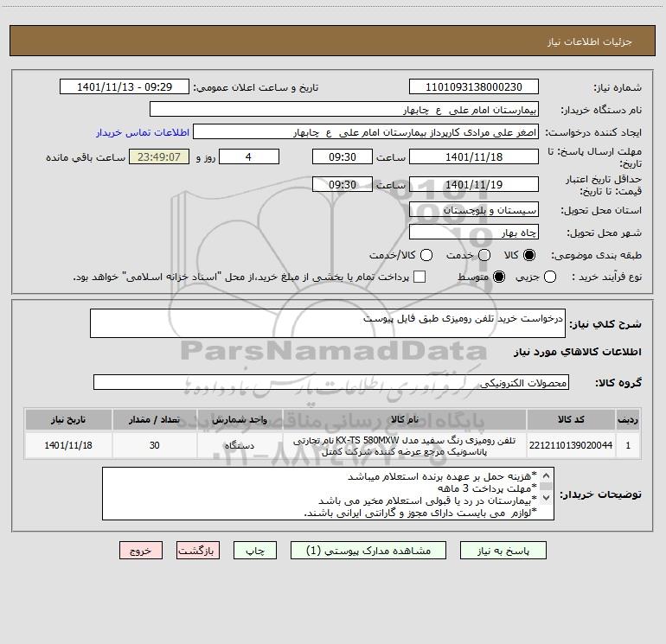The height and width of the screenshot is (644, 666).
Task: Click the city field چاه بهار
Action: pyautogui.click(x=474, y=233)
